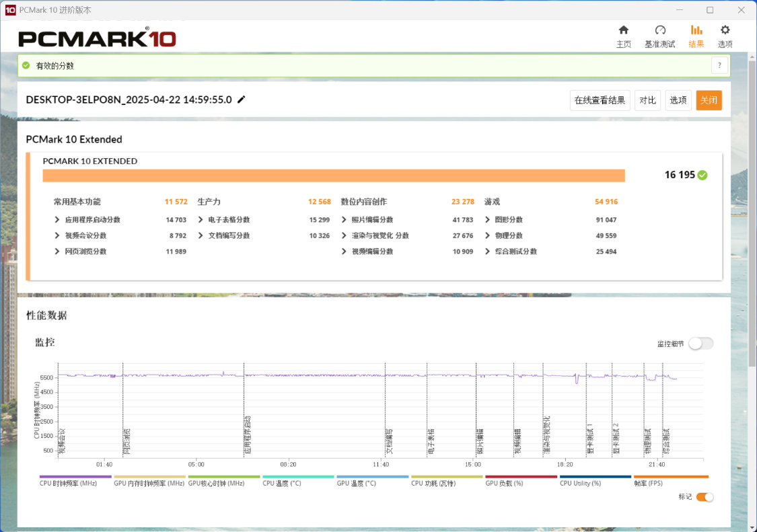Expand 文档编写分数 row

[x=201, y=235]
